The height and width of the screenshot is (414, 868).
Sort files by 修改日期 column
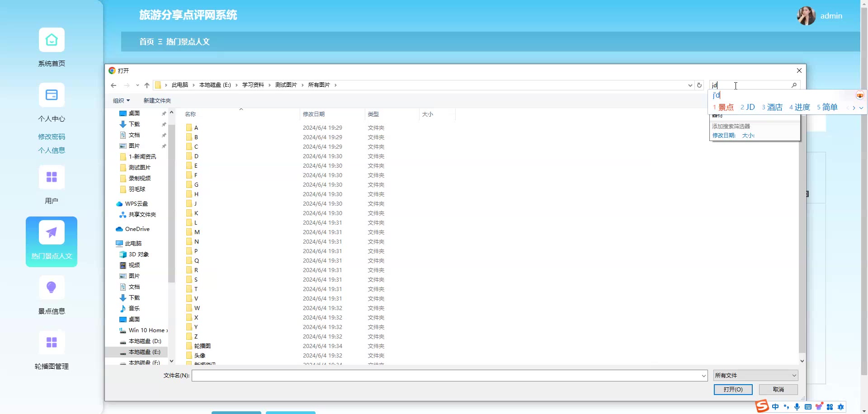(x=314, y=114)
